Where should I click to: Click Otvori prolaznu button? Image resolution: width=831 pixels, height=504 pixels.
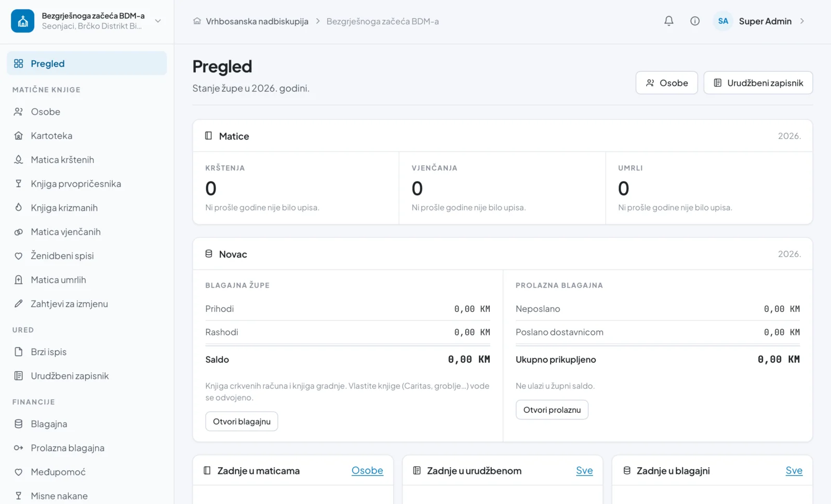point(552,410)
